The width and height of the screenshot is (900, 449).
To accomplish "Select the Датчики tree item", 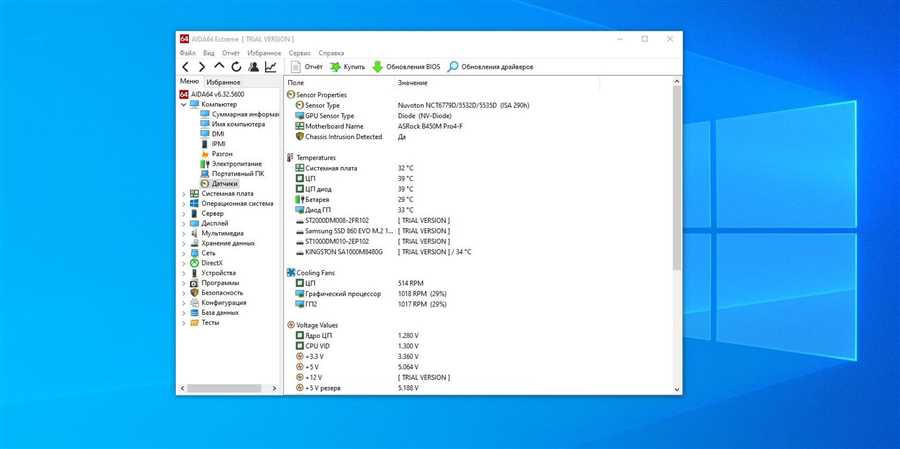I will tap(219, 184).
